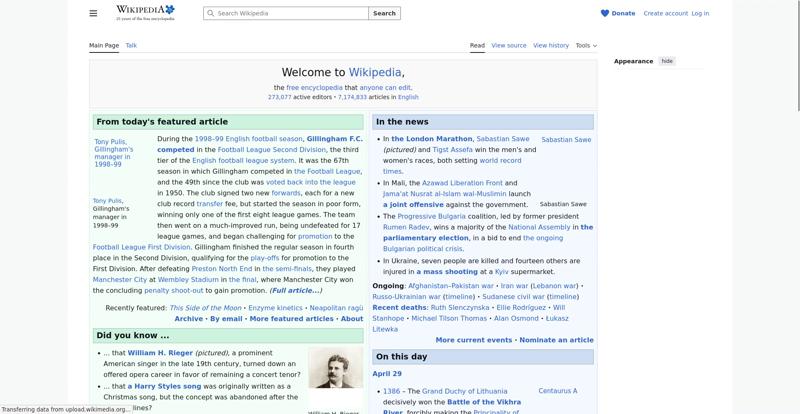Hide the Appearance panel
This screenshot has width=800, height=414.
click(x=667, y=61)
